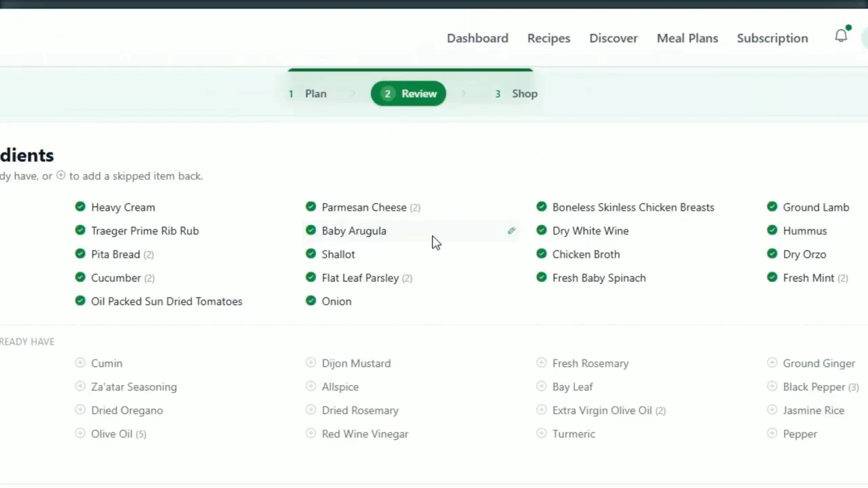Select the Turmeric label text
This screenshot has width=868, height=488.
[574, 434]
